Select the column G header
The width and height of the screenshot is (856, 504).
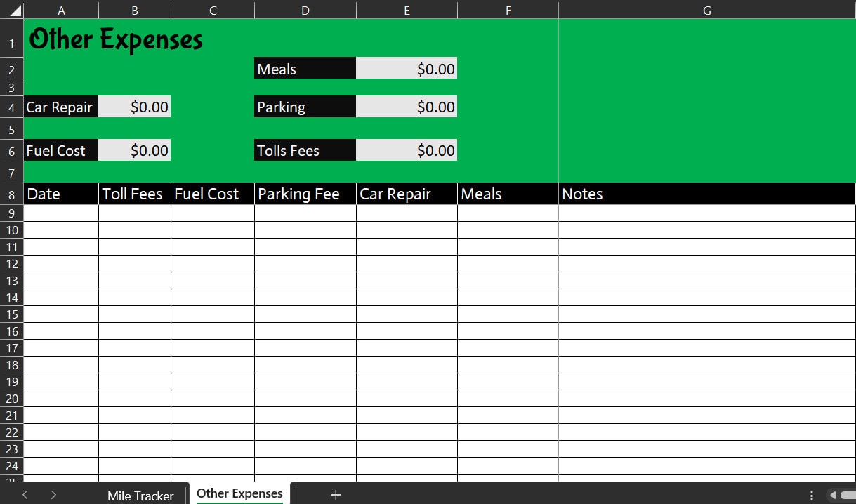(x=706, y=10)
